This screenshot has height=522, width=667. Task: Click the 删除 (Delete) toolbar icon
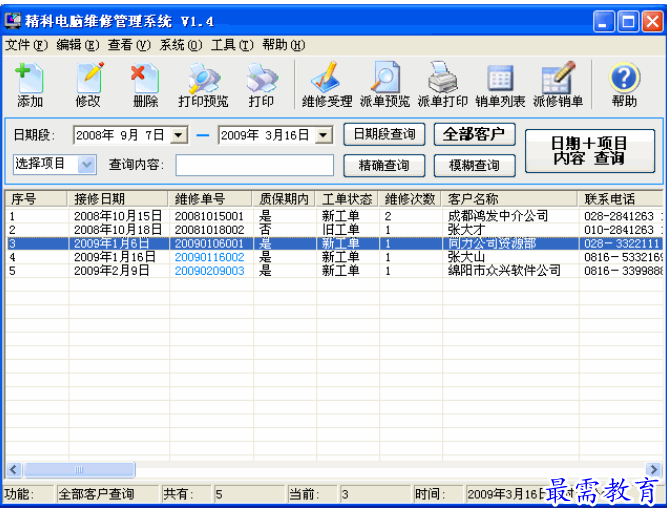[145, 85]
